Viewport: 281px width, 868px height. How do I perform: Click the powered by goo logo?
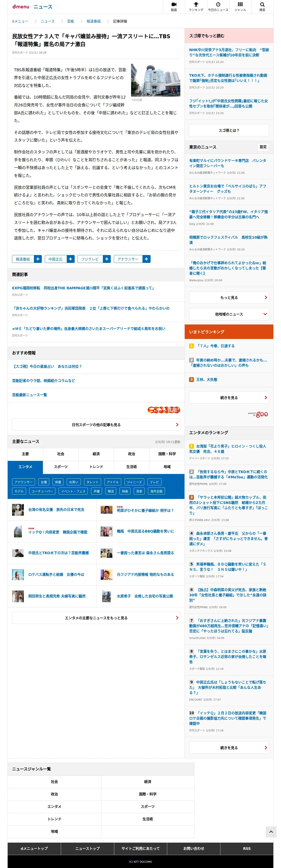(258, 414)
